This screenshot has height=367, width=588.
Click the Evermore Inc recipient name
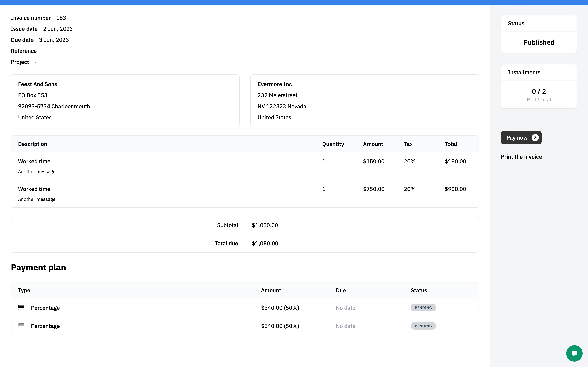[x=275, y=84]
